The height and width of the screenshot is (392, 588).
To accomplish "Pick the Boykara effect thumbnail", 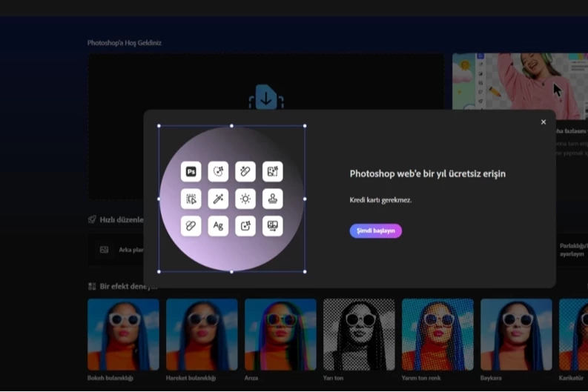I will point(516,334).
